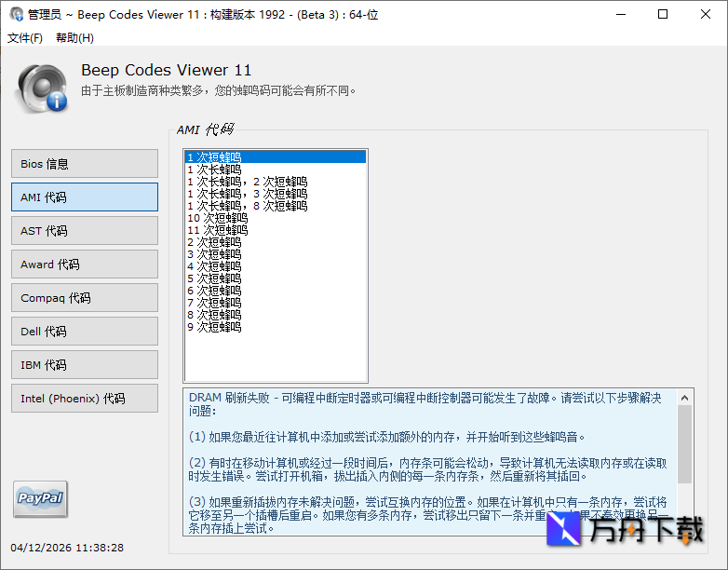Open the 文件(F) menu
Image resolution: width=728 pixels, height=570 pixels.
[x=25, y=37]
